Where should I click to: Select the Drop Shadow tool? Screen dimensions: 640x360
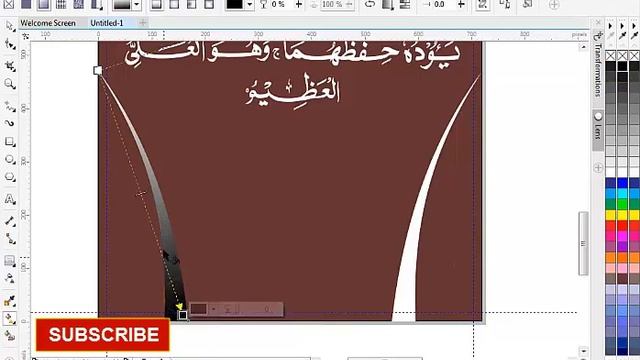click(10, 260)
